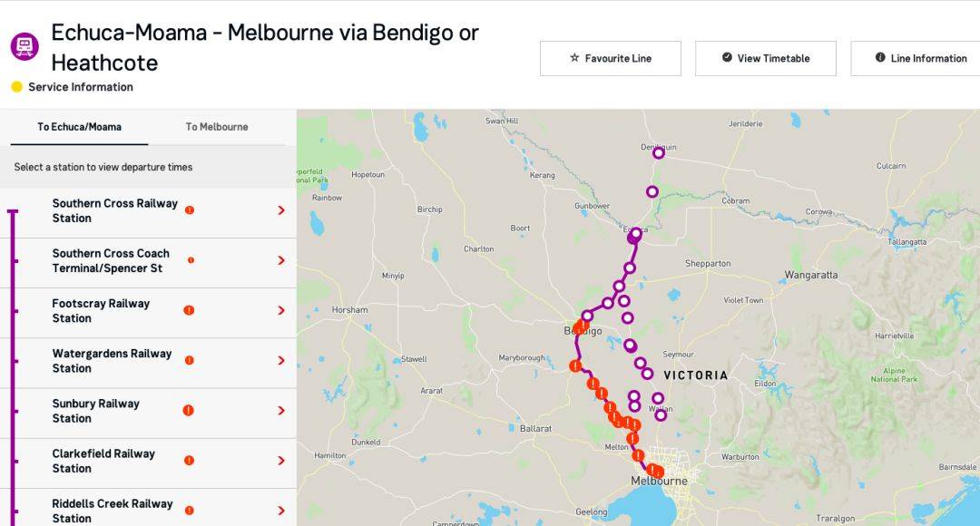The image size is (980, 526).
Task: Select Sunbury Railway Station in the list
Action: 148,411
